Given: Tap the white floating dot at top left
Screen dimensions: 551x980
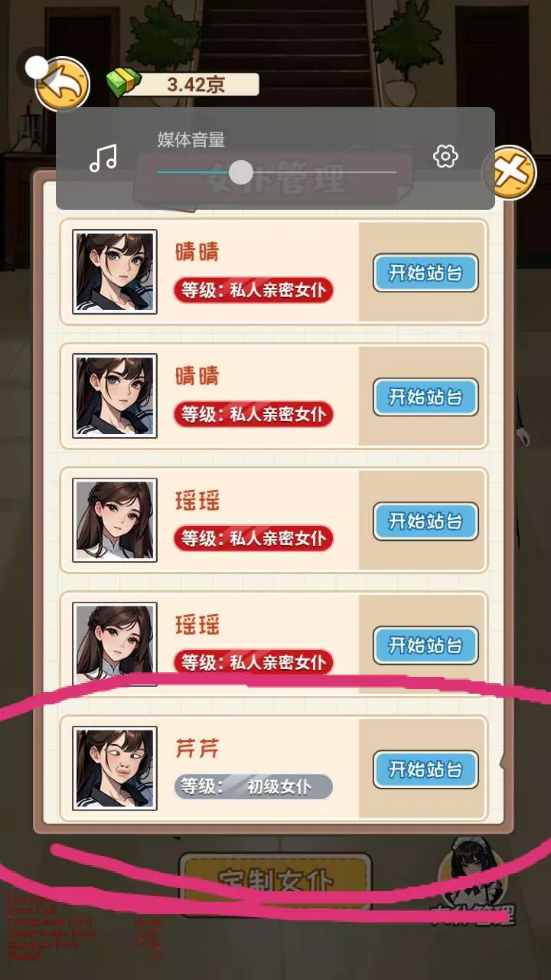Looking at the screenshot, I should tap(36, 67).
